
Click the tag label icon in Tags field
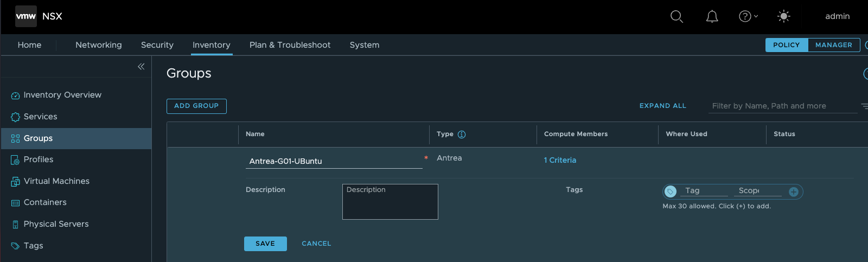click(671, 191)
